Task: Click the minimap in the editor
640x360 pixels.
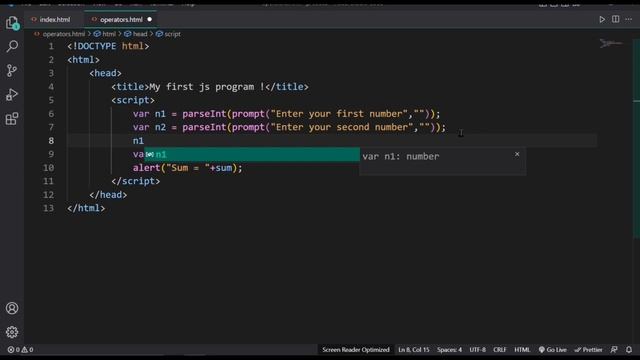Action: [611, 43]
